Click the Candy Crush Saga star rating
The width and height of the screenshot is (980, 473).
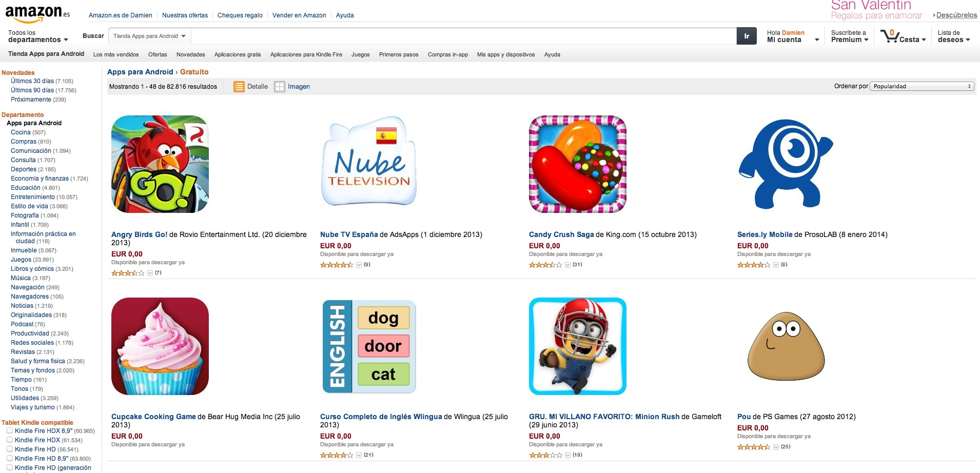point(545,265)
